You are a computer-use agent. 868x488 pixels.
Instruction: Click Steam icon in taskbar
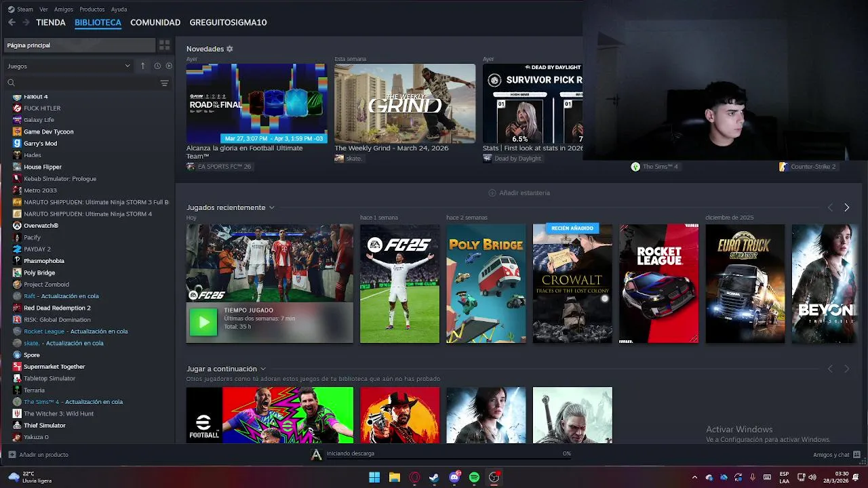click(434, 477)
